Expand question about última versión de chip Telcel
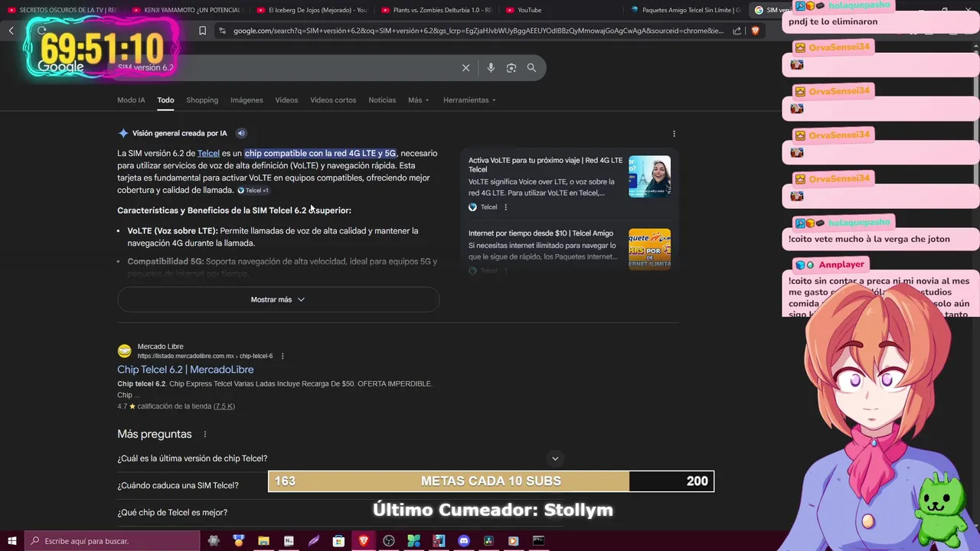Image resolution: width=980 pixels, height=551 pixels. pyautogui.click(x=339, y=458)
